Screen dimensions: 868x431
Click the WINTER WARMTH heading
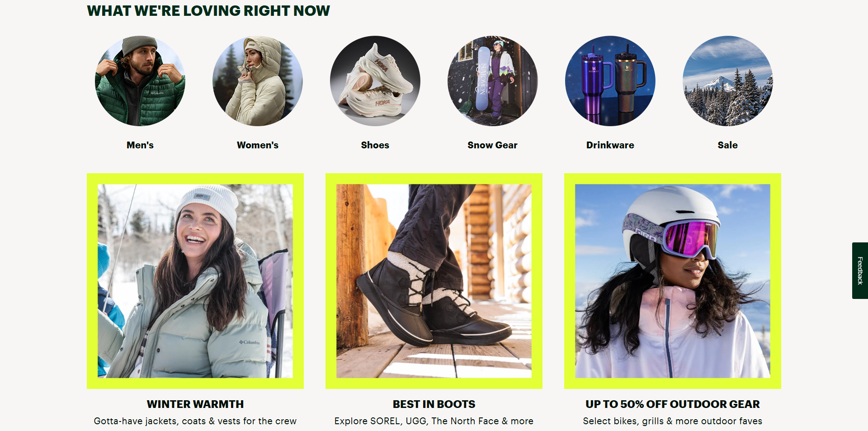195,404
